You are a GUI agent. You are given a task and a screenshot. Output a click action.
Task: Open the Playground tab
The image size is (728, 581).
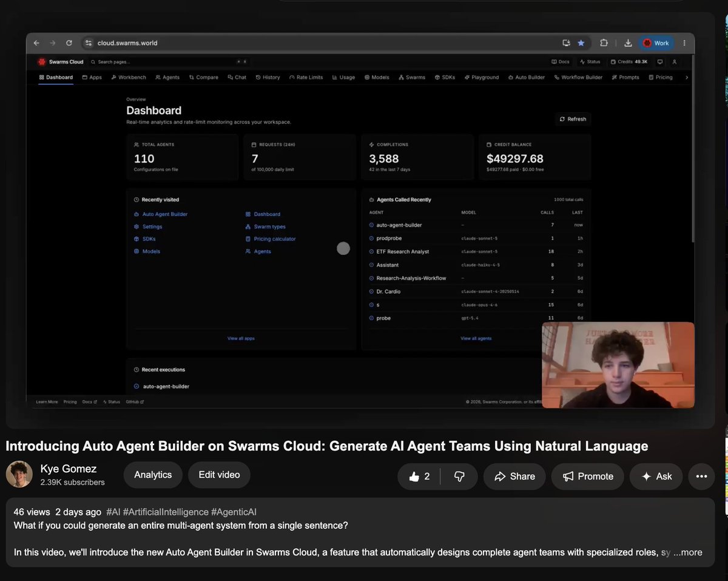pyautogui.click(x=481, y=77)
